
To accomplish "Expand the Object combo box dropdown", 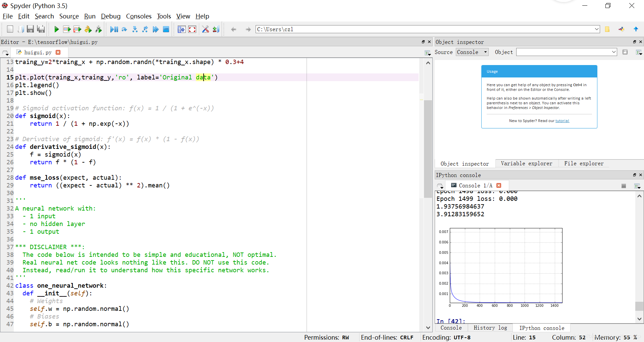I will [613, 52].
